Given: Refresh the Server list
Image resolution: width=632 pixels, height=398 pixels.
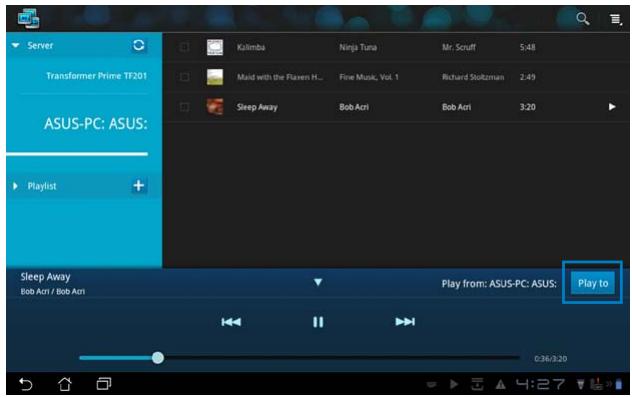Looking at the screenshot, I should (x=139, y=45).
